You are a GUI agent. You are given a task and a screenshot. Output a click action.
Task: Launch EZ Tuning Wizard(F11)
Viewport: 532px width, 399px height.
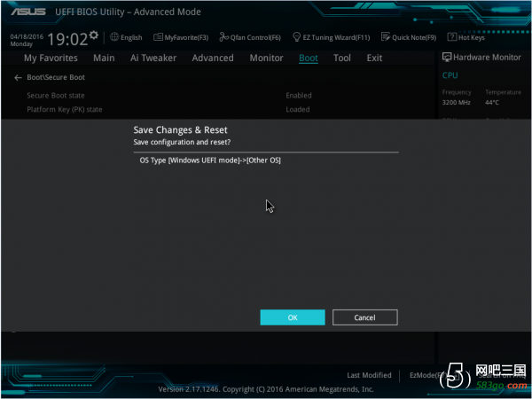[331, 37]
